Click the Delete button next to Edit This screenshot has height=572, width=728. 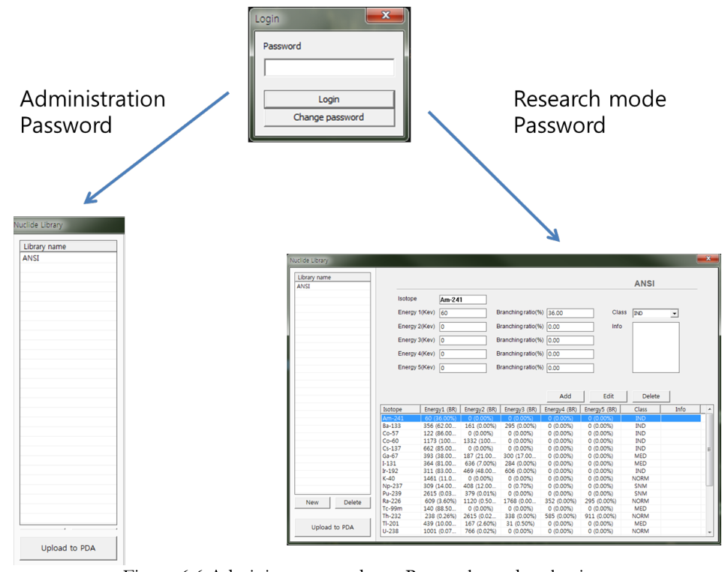click(651, 396)
